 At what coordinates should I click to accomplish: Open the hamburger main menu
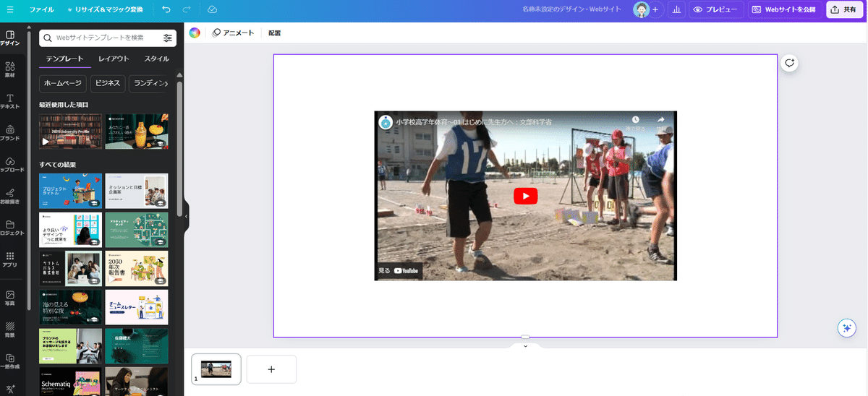(10, 10)
